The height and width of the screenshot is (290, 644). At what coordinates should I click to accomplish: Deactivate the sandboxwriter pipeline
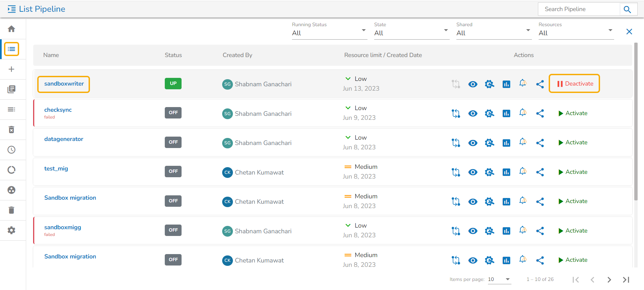tap(575, 84)
